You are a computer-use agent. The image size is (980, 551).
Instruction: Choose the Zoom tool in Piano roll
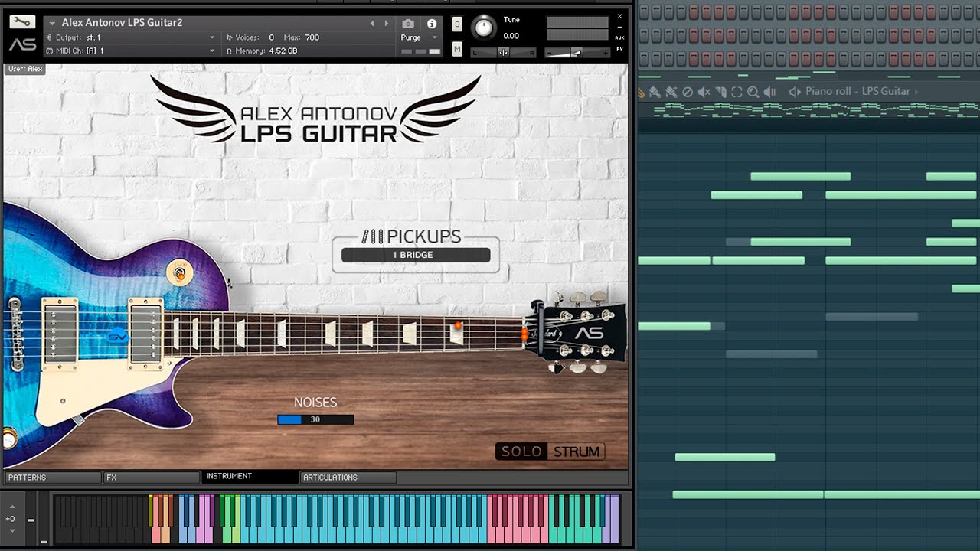click(x=753, y=92)
